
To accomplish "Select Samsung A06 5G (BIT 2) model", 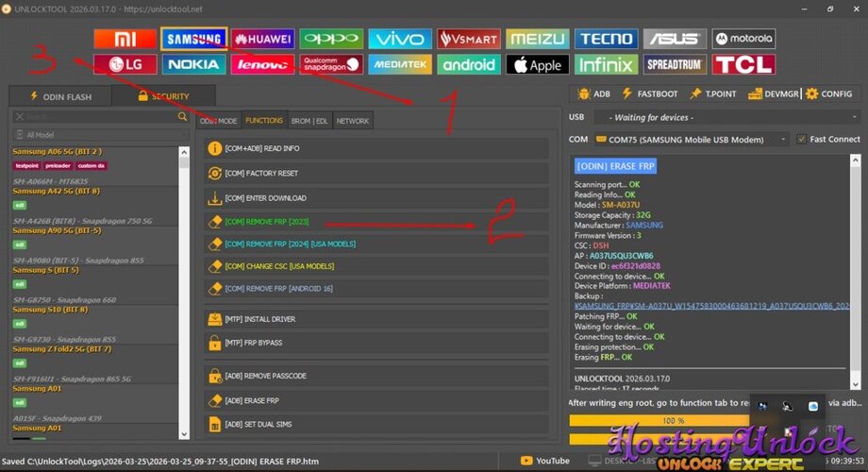I will click(58, 151).
